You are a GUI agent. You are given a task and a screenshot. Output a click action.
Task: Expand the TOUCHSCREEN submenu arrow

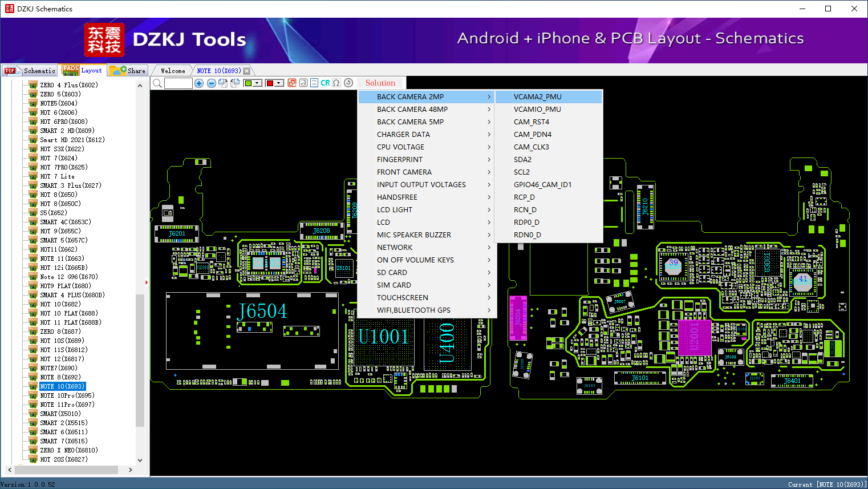[489, 298]
